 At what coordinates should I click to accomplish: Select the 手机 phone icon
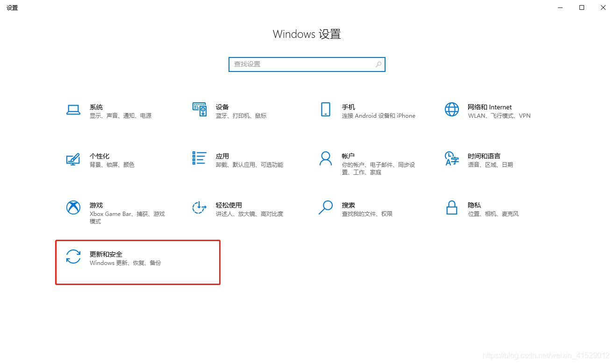[x=326, y=109]
